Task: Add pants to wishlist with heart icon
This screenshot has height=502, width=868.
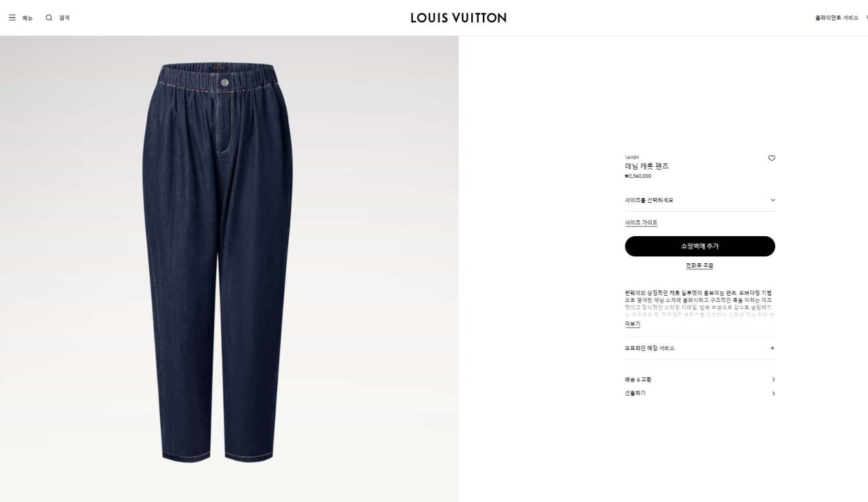Action: click(772, 158)
